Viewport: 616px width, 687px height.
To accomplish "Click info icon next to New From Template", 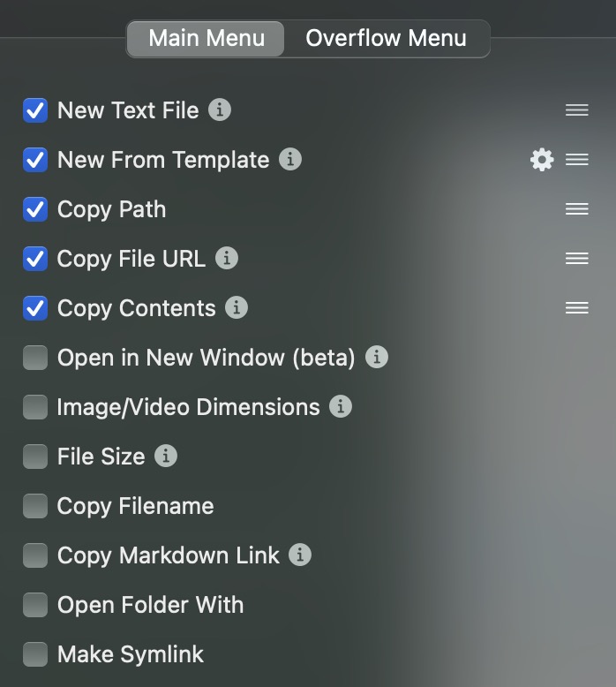I will pyautogui.click(x=289, y=159).
